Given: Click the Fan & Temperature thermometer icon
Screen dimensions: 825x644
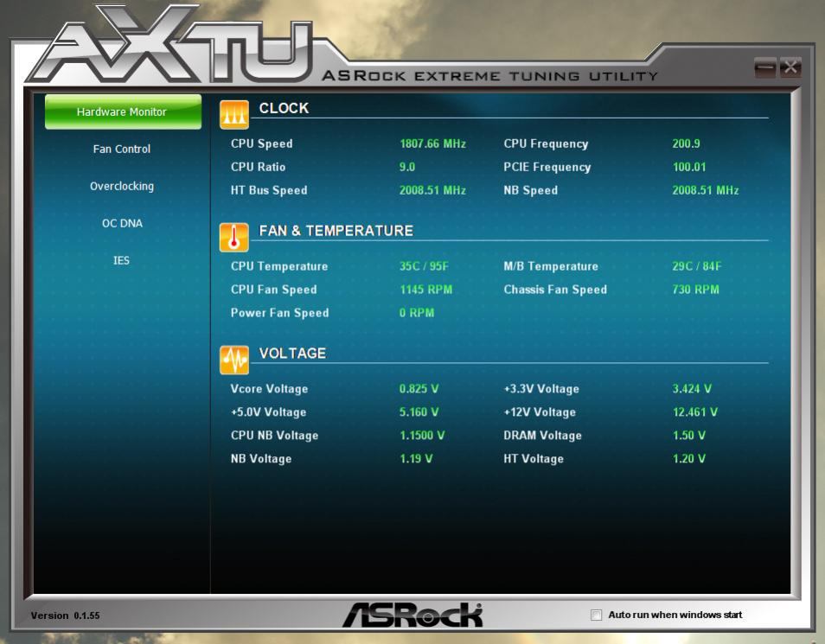Looking at the screenshot, I should point(234,238).
